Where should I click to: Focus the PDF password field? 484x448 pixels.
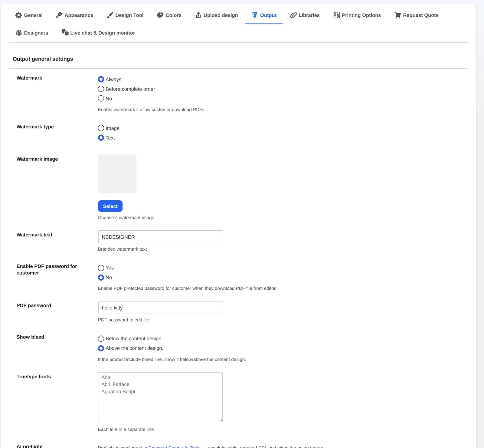[x=161, y=308]
